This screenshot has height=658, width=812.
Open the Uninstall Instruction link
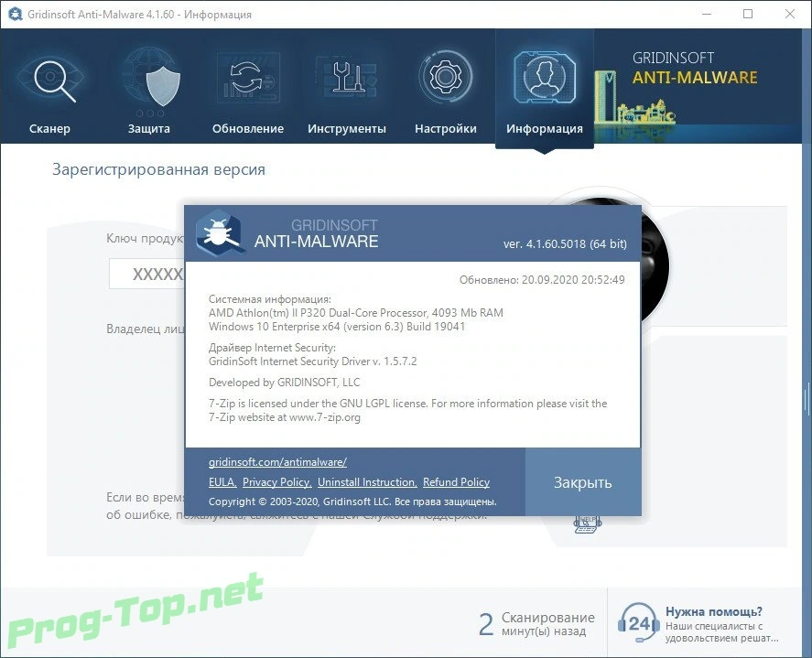coord(367,482)
